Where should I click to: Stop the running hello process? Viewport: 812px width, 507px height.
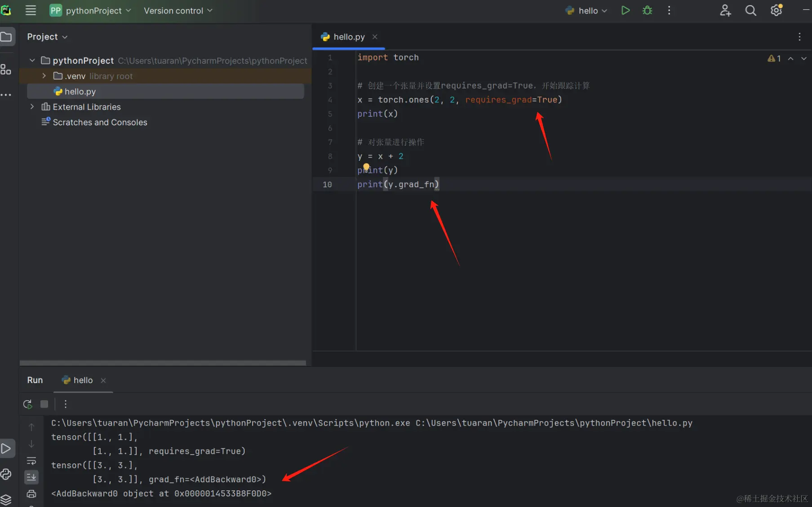click(44, 404)
